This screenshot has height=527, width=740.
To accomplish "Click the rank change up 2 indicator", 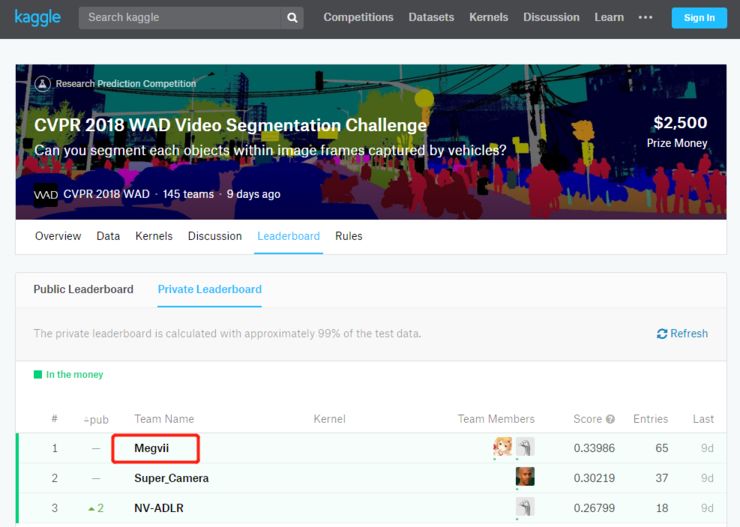I will click(96, 508).
